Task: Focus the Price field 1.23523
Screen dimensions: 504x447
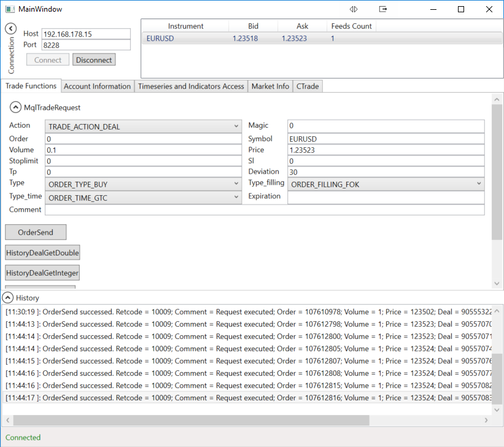Action: [386, 150]
